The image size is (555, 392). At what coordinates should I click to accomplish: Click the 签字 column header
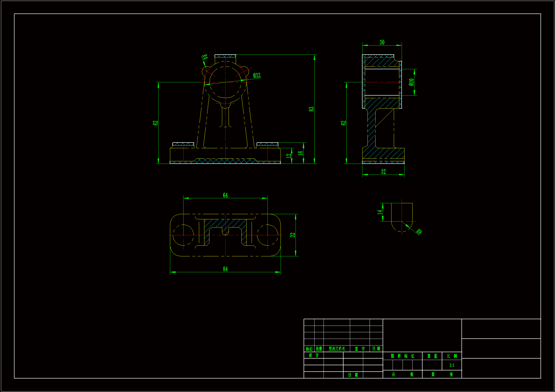(360, 349)
